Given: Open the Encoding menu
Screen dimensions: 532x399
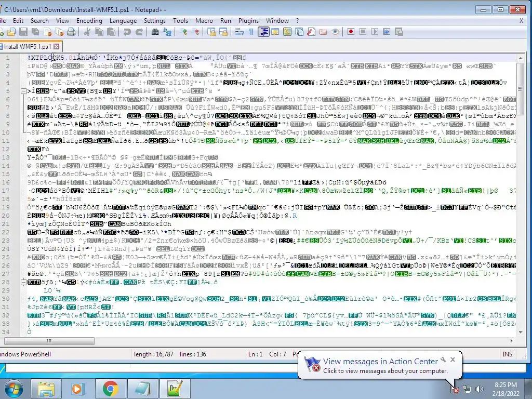Looking at the screenshot, I should click(x=89, y=21).
